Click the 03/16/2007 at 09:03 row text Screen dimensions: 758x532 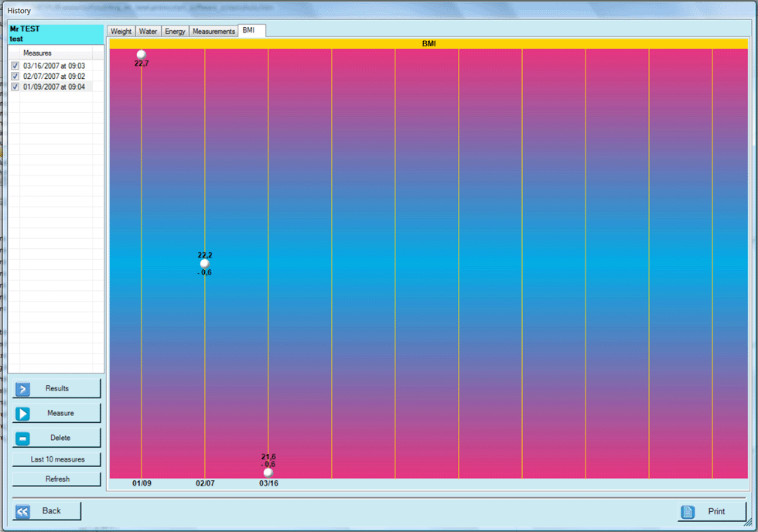tap(54, 66)
